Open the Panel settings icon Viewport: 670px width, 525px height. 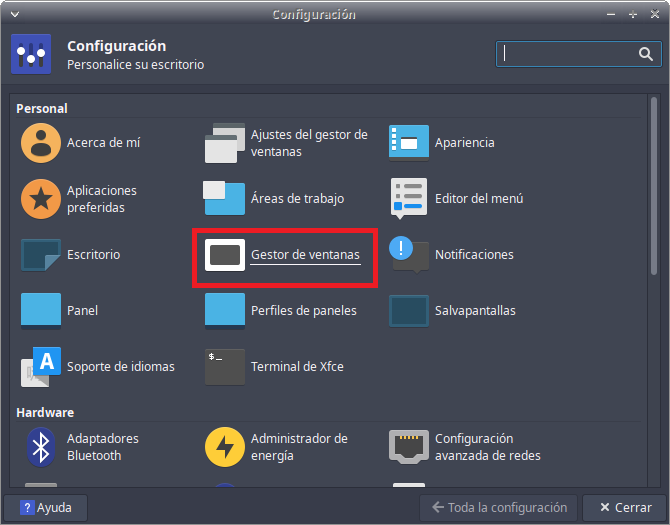click(x=41, y=311)
